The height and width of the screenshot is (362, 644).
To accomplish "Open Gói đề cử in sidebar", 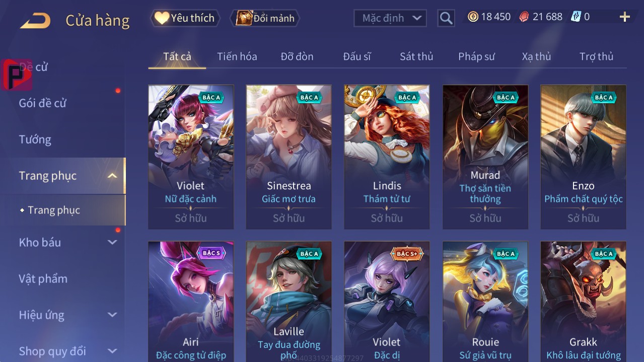I will [x=43, y=103].
